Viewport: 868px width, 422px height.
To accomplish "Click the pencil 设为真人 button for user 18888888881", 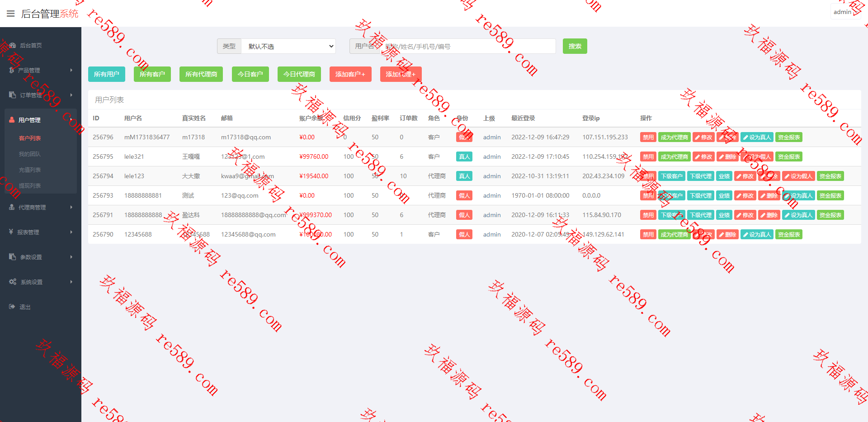I will (798, 196).
